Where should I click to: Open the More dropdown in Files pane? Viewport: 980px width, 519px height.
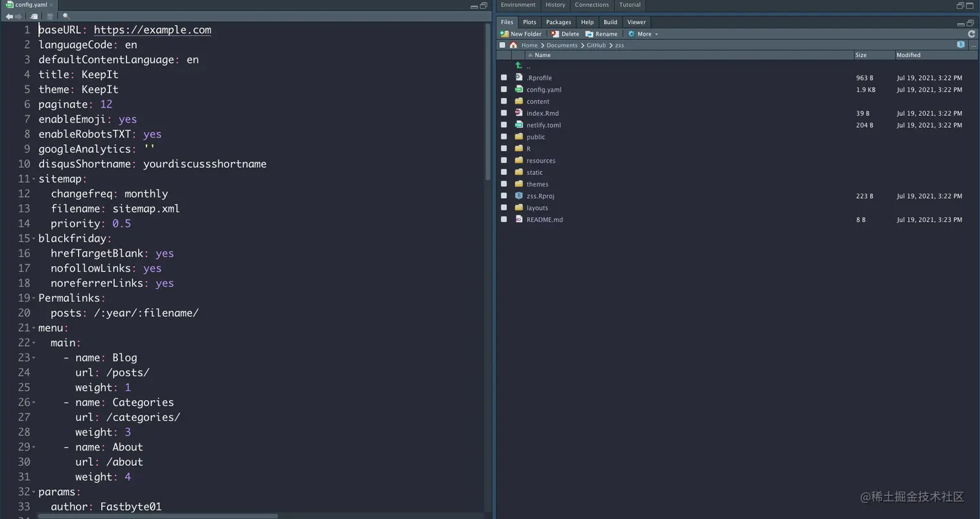click(x=643, y=34)
